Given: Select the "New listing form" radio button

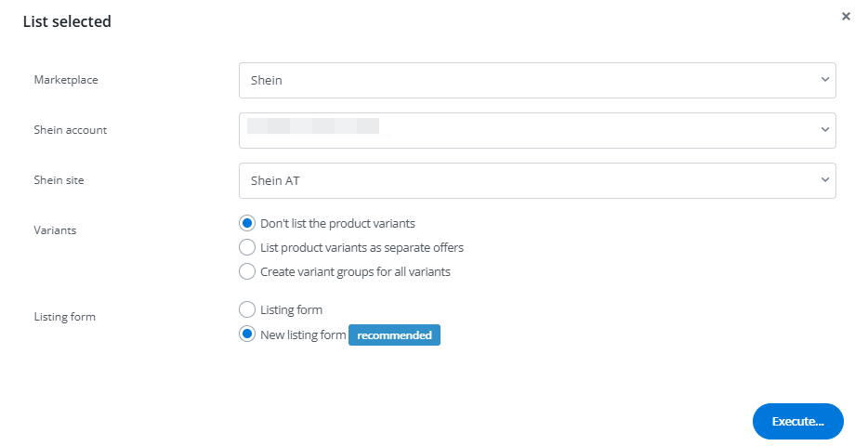Looking at the screenshot, I should pyautogui.click(x=247, y=334).
